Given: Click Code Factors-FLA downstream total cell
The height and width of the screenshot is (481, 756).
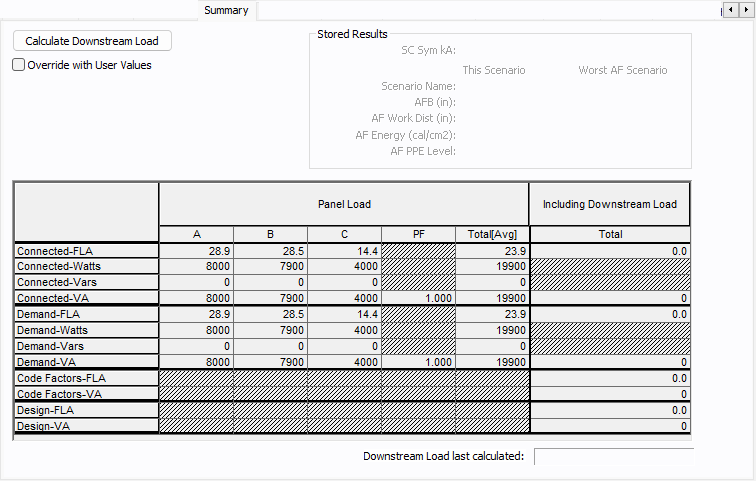Looking at the screenshot, I should click(x=610, y=378).
